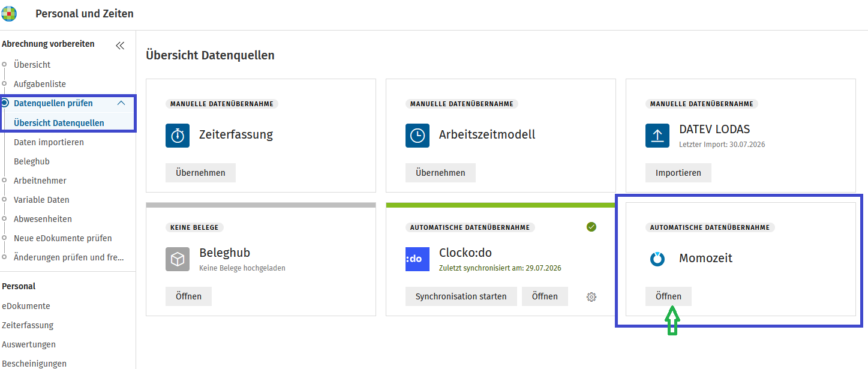Click Übernehmen on the Zeiterfassung card
Viewport: 868px width, 369px height.
[200, 173]
